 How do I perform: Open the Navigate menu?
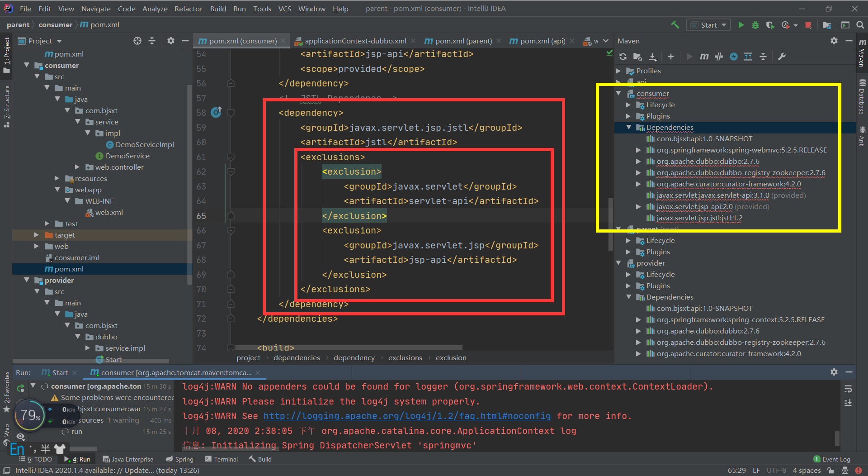[96, 9]
